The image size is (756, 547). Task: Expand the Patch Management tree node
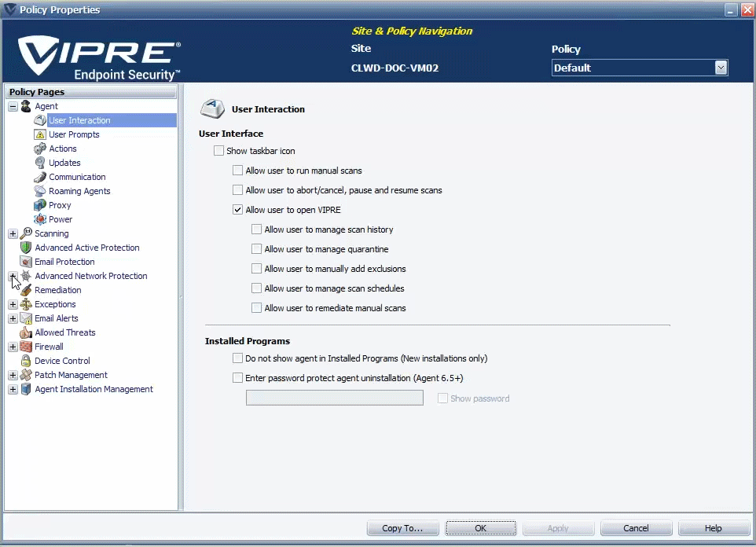point(13,375)
